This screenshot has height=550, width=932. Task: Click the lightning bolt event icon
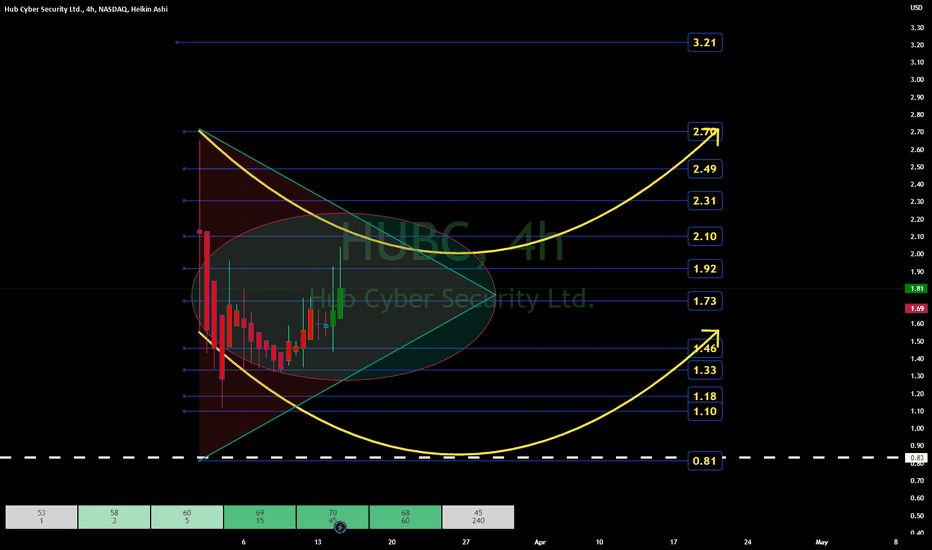(x=340, y=527)
